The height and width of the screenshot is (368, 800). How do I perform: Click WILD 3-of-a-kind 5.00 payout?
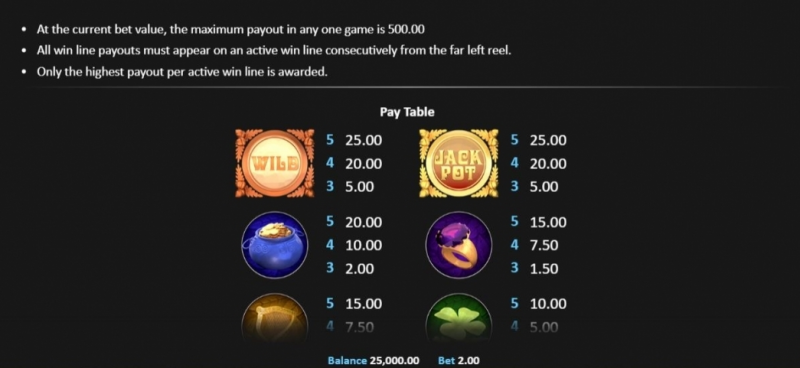pyautogui.click(x=350, y=187)
